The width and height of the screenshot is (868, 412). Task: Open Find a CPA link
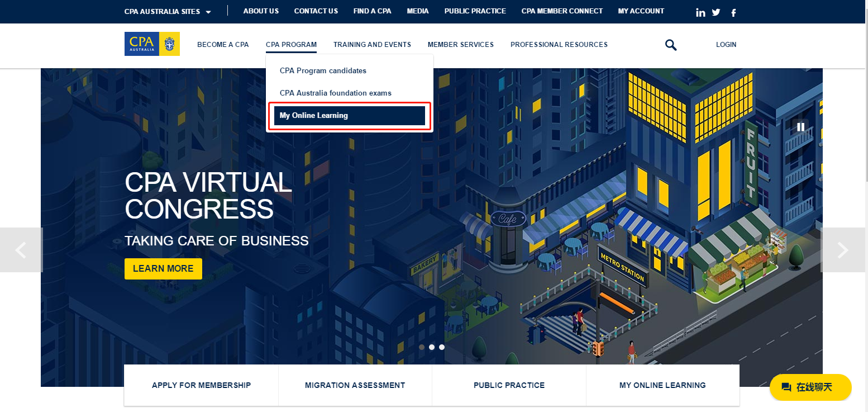tap(373, 11)
